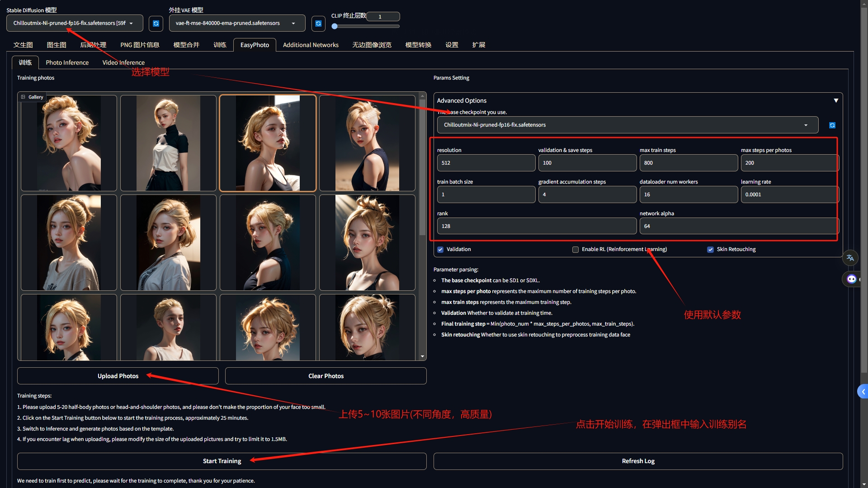The image size is (868, 488).
Task: Click the Gallery label icon
Action: tap(24, 97)
